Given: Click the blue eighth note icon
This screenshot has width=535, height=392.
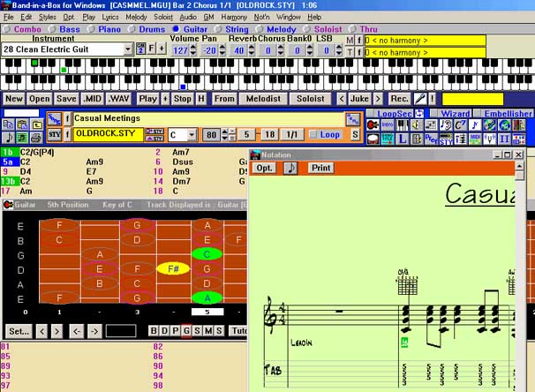Looking at the screenshot, I should (475, 124).
